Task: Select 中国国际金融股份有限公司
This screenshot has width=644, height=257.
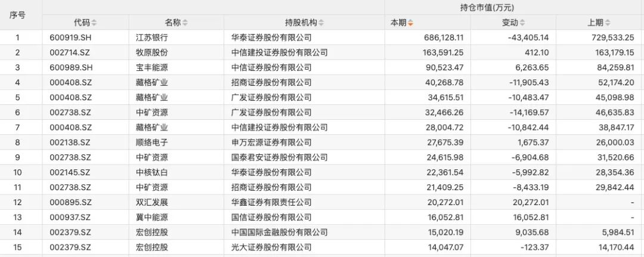Action: [279, 233]
